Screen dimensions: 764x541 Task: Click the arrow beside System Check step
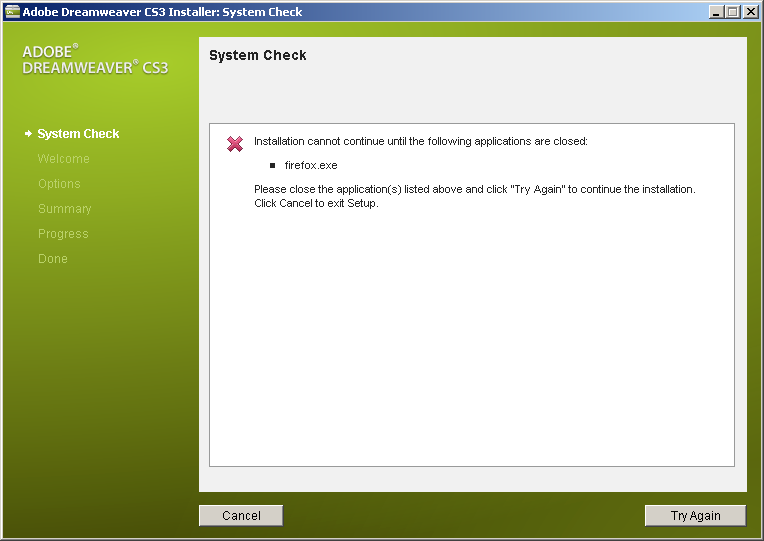[28, 134]
